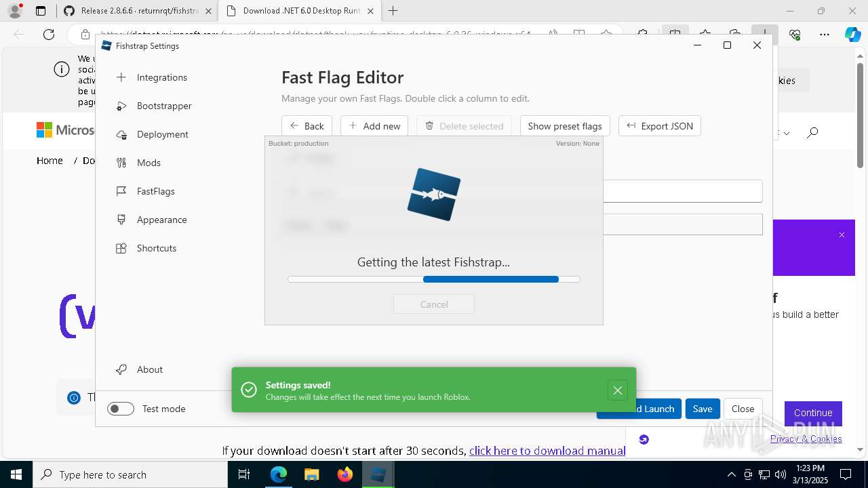The image size is (868, 488).
Task: Open Task View on the taskbar
Action: 244,474
